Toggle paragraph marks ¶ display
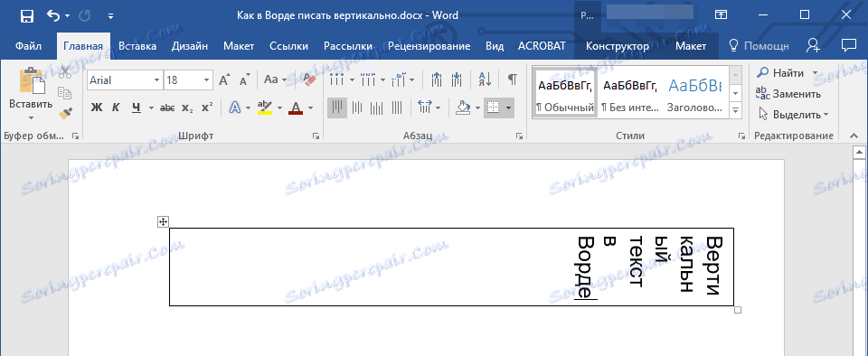 pos(512,80)
